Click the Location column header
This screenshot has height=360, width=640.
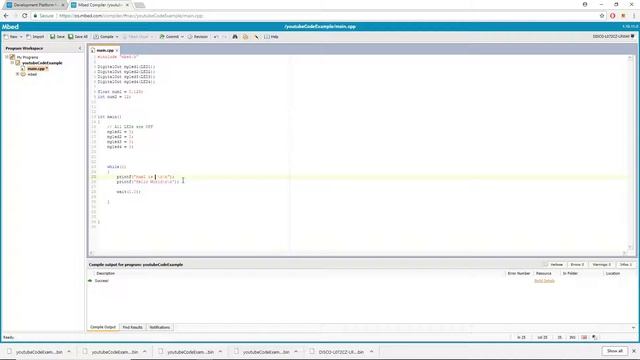(613, 273)
